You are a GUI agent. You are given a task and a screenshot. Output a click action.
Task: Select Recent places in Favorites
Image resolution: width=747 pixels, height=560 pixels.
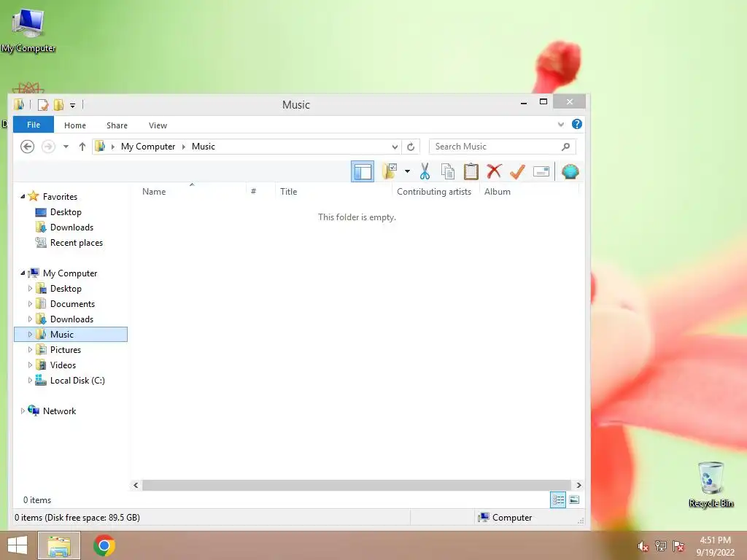76,243
